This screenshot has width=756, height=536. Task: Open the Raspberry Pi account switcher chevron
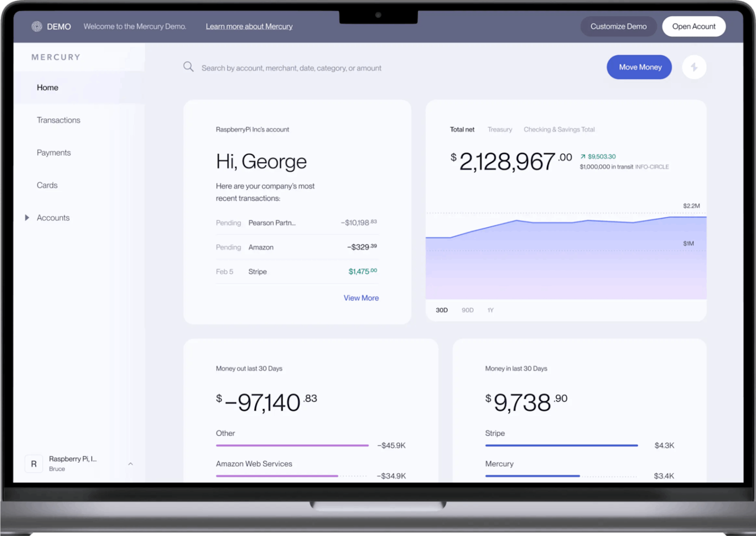pos(131,464)
